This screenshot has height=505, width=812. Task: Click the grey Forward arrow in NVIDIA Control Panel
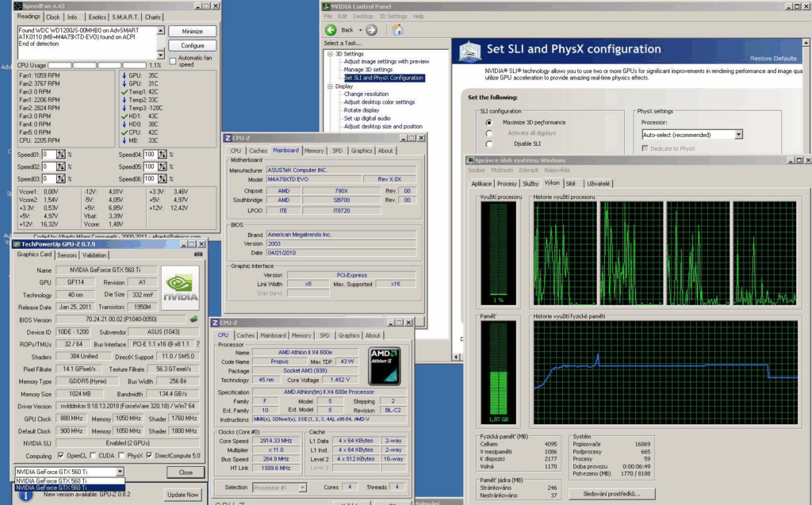pos(371,30)
